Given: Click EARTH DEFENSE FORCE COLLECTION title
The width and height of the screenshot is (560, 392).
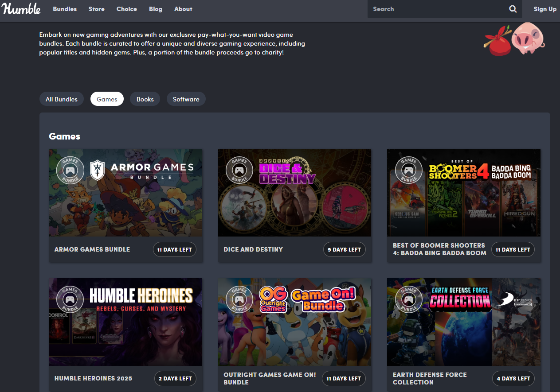Looking at the screenshot, I should pyautogui.click(x=430, y=378).
